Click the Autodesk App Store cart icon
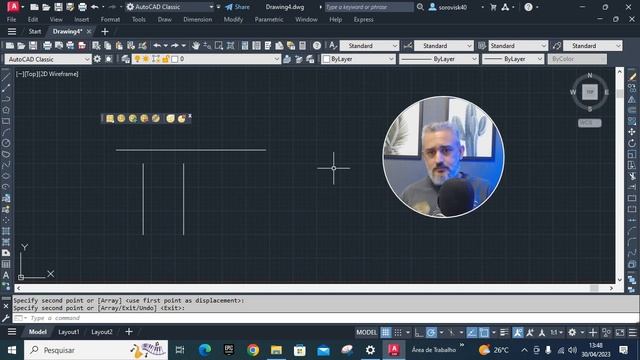 pos(493,7)
